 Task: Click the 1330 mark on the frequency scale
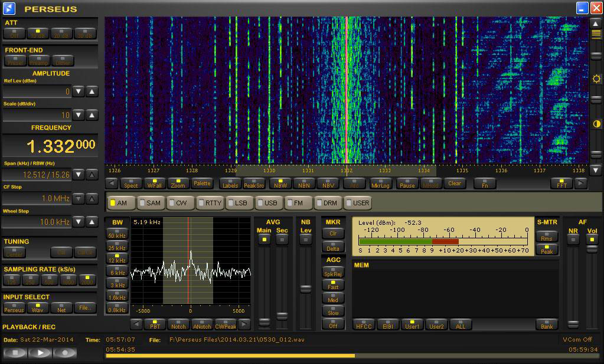coord(269,170)
